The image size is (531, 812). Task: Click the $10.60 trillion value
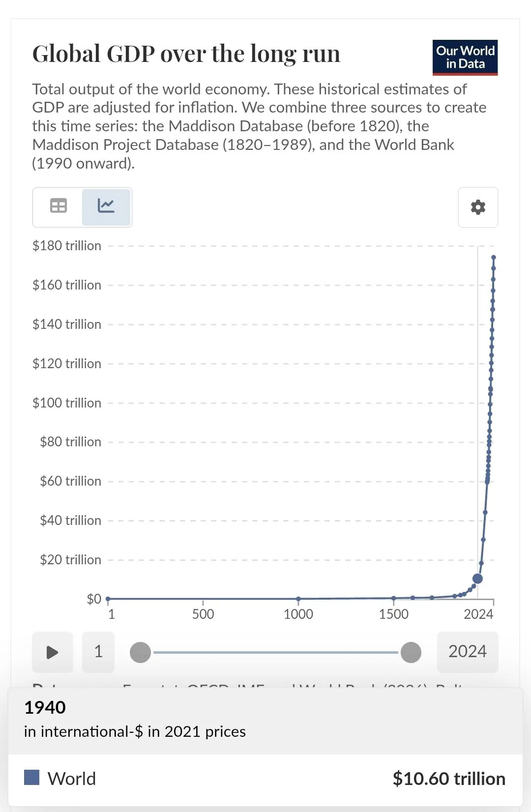(449, 779)
